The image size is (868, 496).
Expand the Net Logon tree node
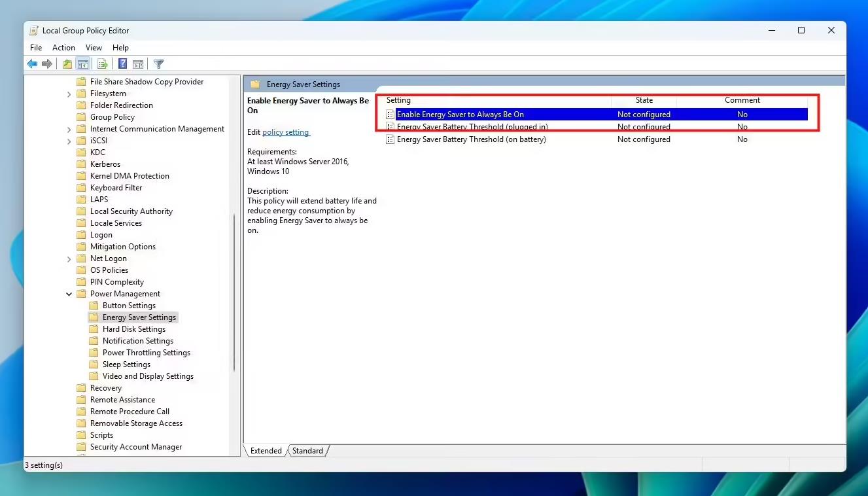(x=69, y=258)
